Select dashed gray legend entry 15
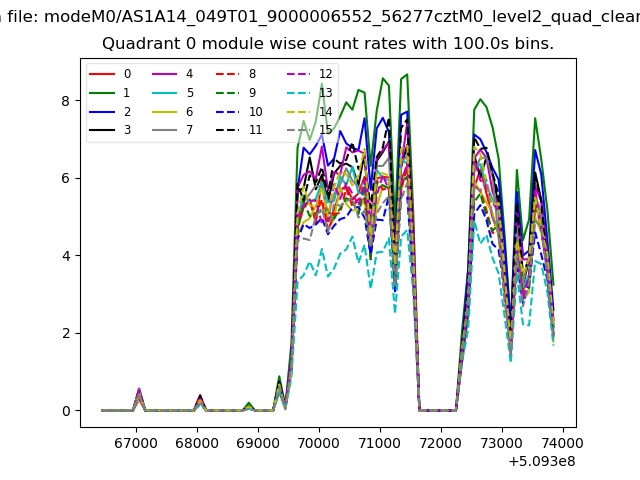Screen dimensions: 640x480 (297, 130)
